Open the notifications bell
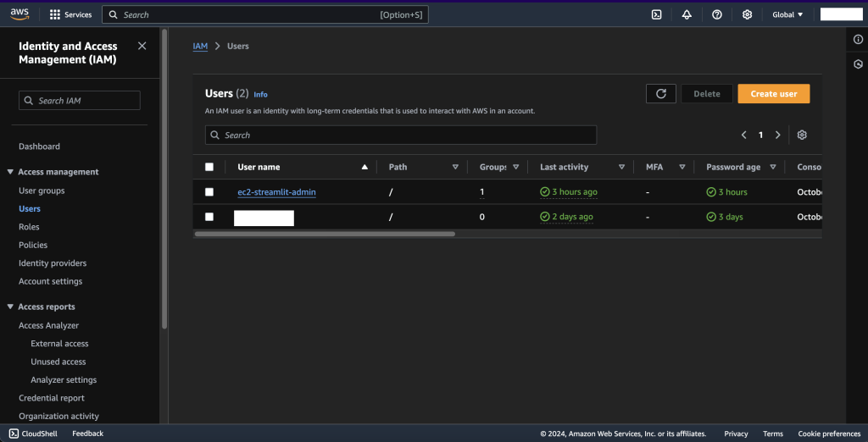 point(687,15)
